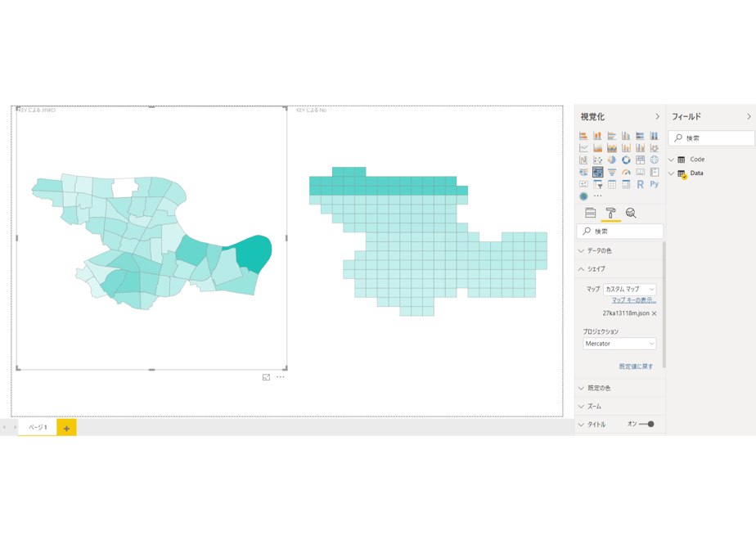
Task: Click the マップ キーの表示 link
Action: click(634, 300)
